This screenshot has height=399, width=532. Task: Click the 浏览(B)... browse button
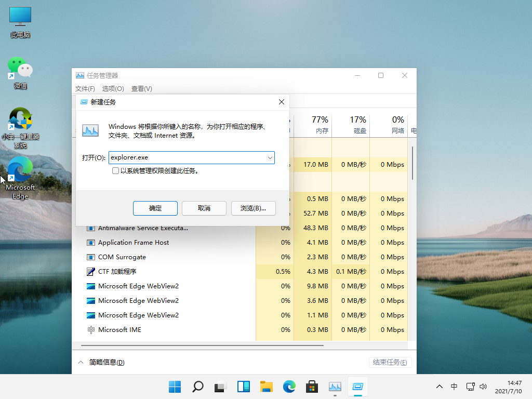(x=253, y=208)
